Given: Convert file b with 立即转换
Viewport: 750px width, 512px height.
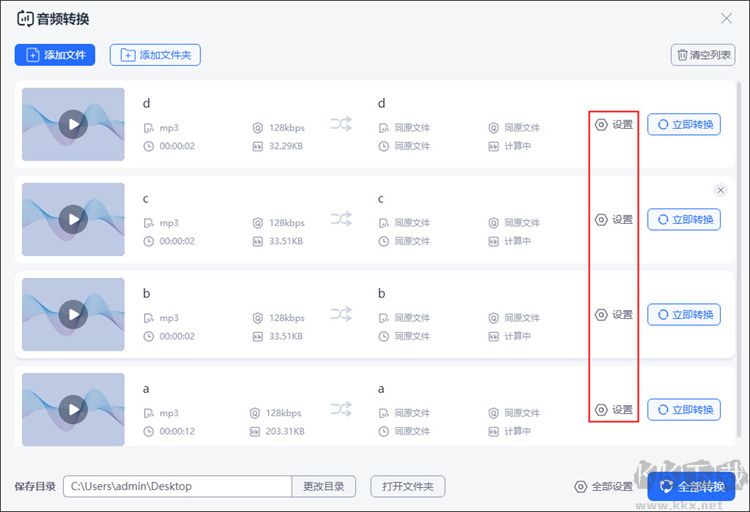Looking at the screenshot, I should point(684,315).
